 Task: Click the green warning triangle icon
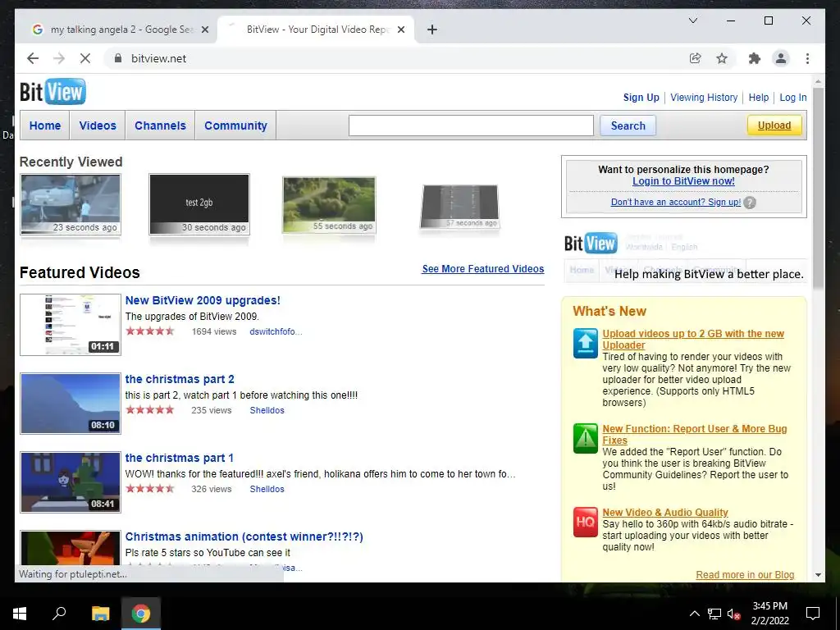click(585, 438)
